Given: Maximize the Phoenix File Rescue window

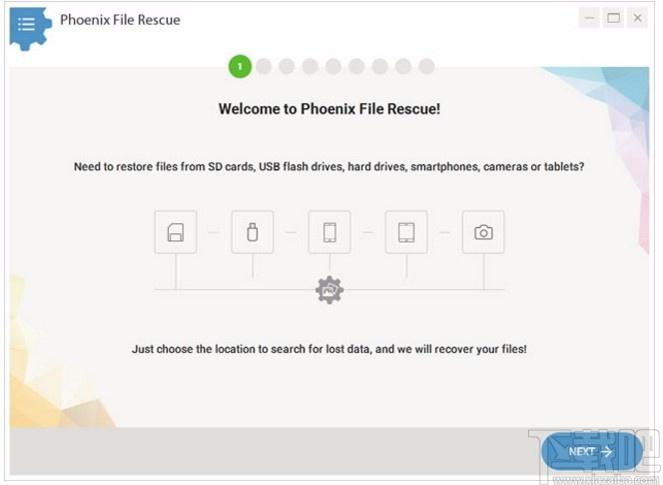Looking at the screenshot, I should [614, 18].
